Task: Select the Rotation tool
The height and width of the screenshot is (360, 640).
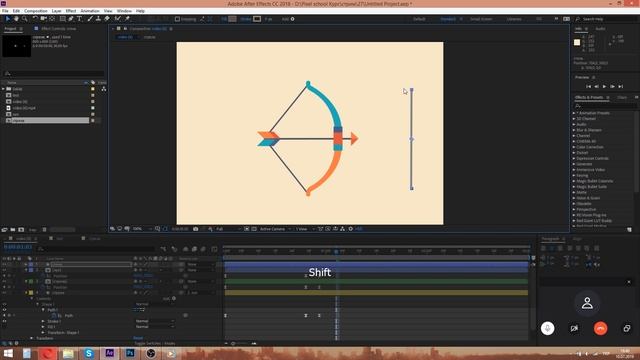Action: click(35, 19)
